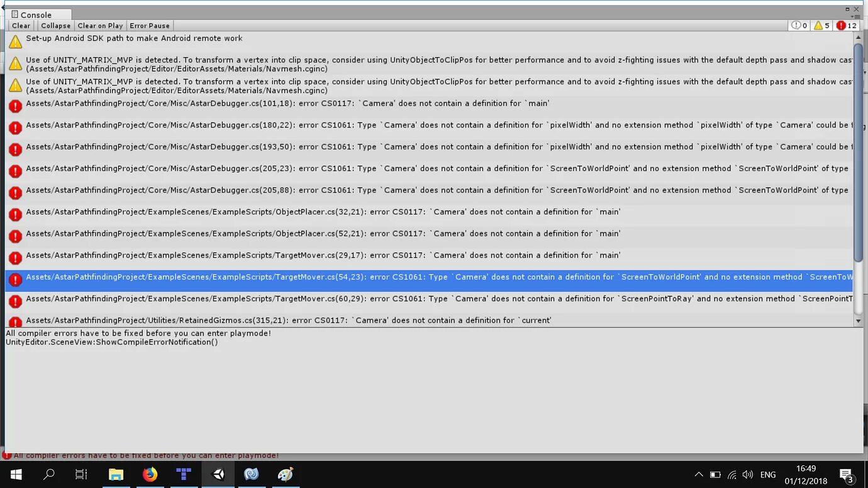The image size is (868, 488).
Task: Open volume control in system tray
Action: pyautogui.click(x=748, y=475)
